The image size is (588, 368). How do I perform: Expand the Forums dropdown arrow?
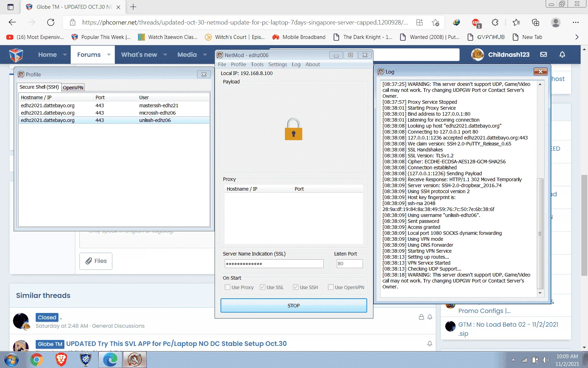click(x=109, y=55)
